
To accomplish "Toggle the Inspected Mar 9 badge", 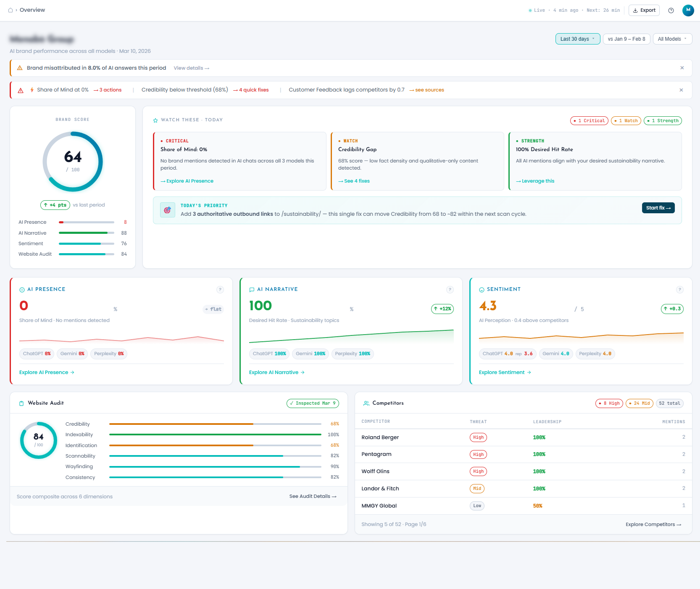I will [313, 403].
